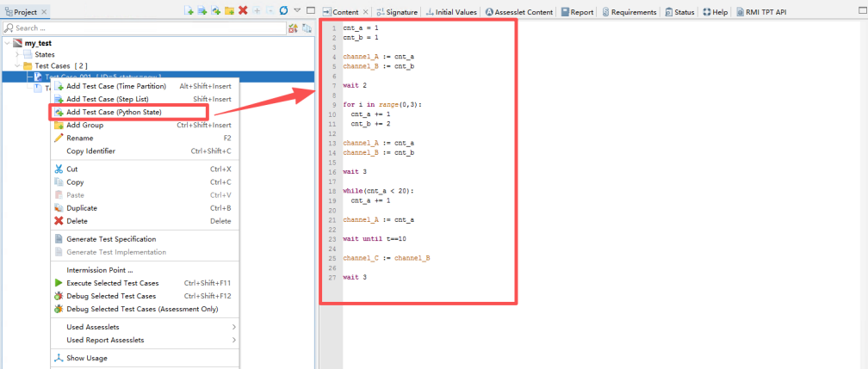Choose Add Test Case (Time Partition) from menu
Image resolution: width=868 pixels, height=369 pixels.
pos(145,86)
